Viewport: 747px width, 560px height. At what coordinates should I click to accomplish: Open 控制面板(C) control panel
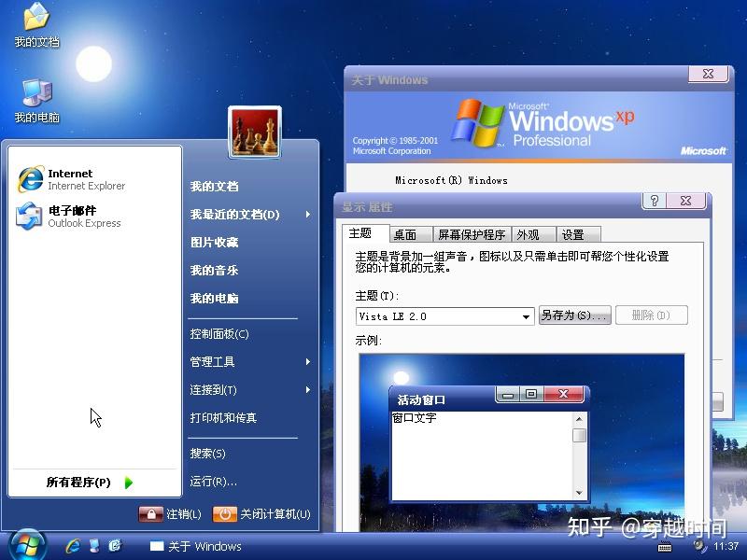219,334
